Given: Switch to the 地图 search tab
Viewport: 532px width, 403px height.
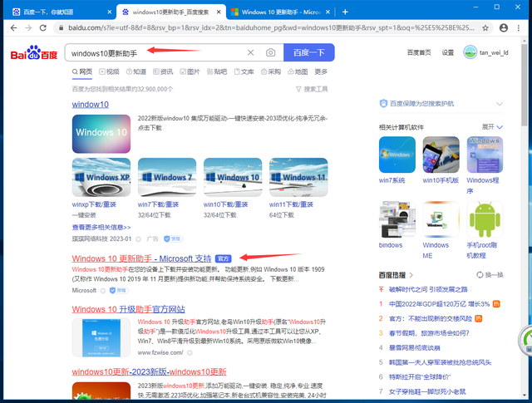Looking at the screenshot, I should [x=298, y=71].
